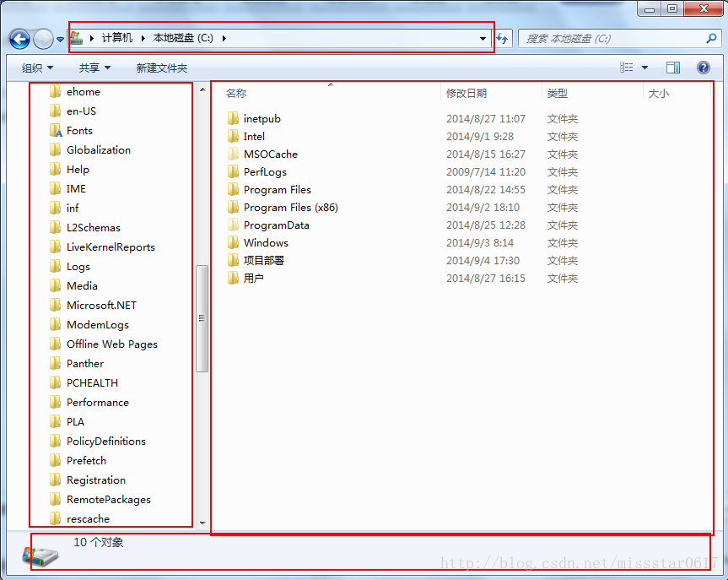
Task: Select the ProgramData folder icon
Action: tap(233, 225)
